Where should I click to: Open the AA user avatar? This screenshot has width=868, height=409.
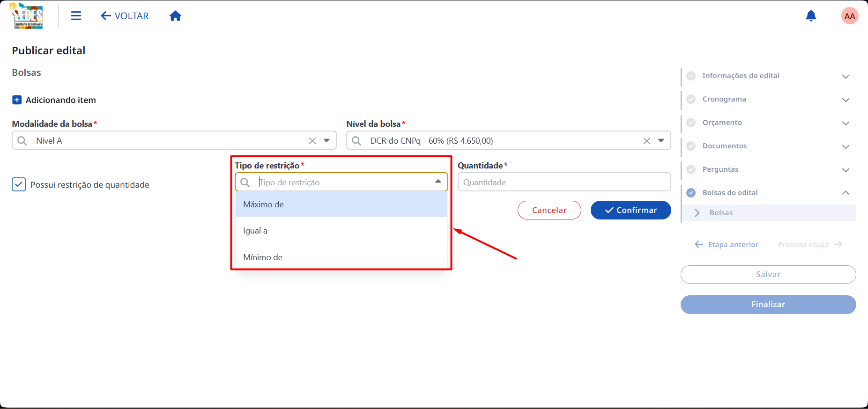click(850, 16)
